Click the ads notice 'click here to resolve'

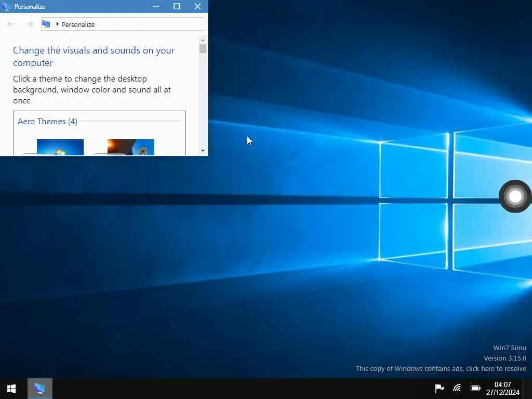[x=496, y=368]
